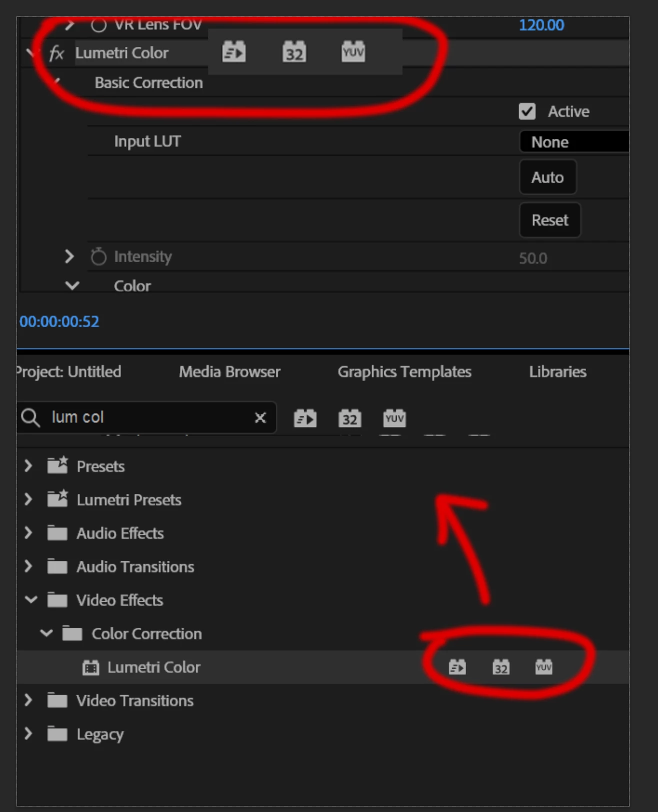Collapse the Color section

pyautogui.click(x=72, y=286)
